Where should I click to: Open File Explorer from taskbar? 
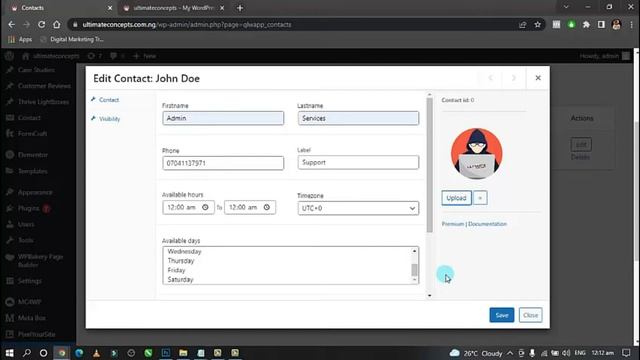183,353
